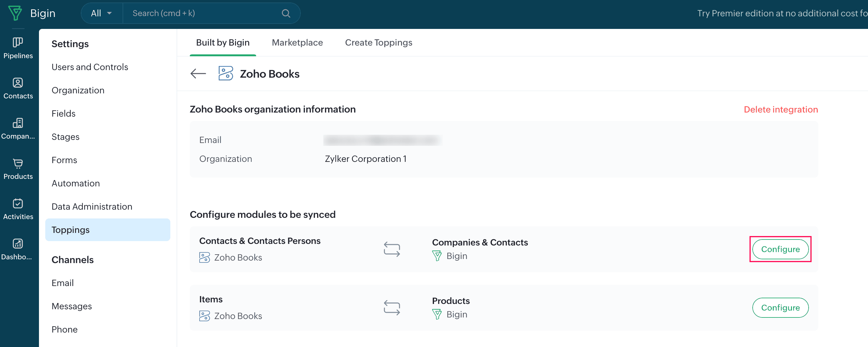Open Users and Controls settings

(x=90, y=67)
